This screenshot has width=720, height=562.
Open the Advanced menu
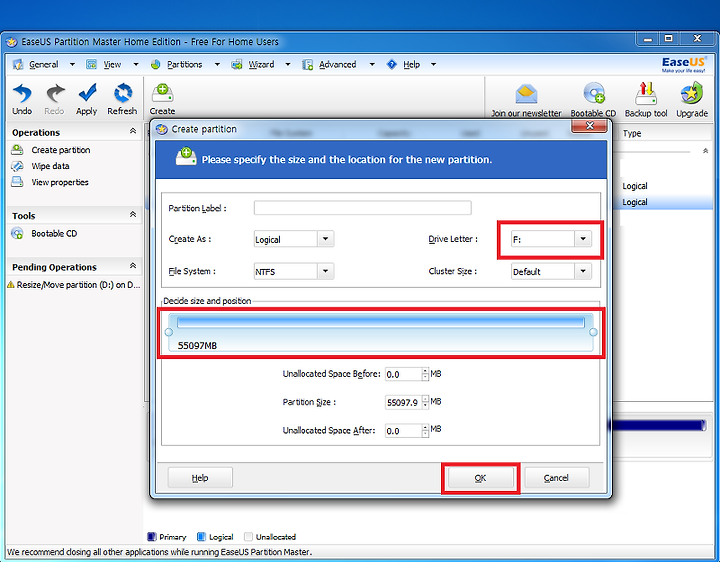(338, 64)
